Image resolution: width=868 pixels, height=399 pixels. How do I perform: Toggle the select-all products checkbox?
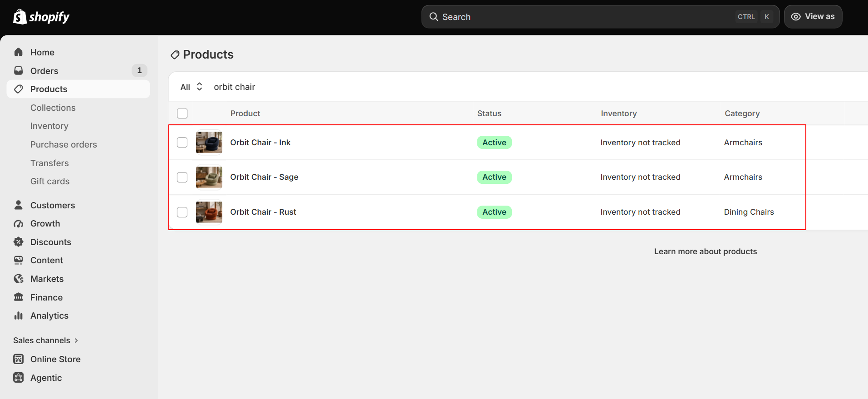pos(182,113)
